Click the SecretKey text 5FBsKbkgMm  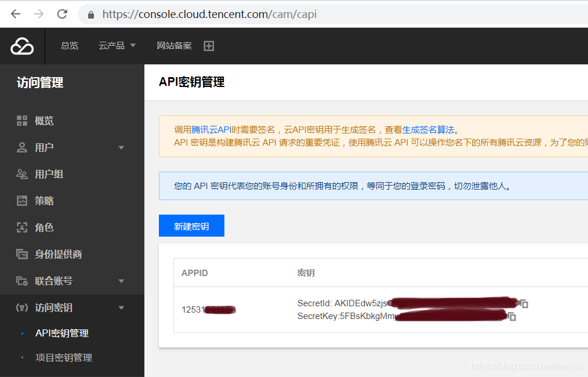[x=367, y=316]
